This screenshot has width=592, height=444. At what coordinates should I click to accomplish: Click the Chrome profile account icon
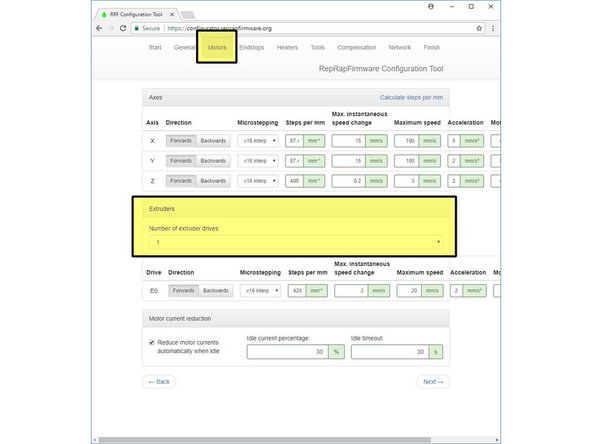pos(431,6)
